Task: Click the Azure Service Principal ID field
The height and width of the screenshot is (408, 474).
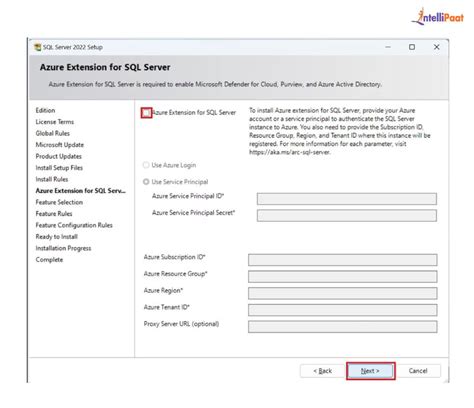Action: [347, 199]
